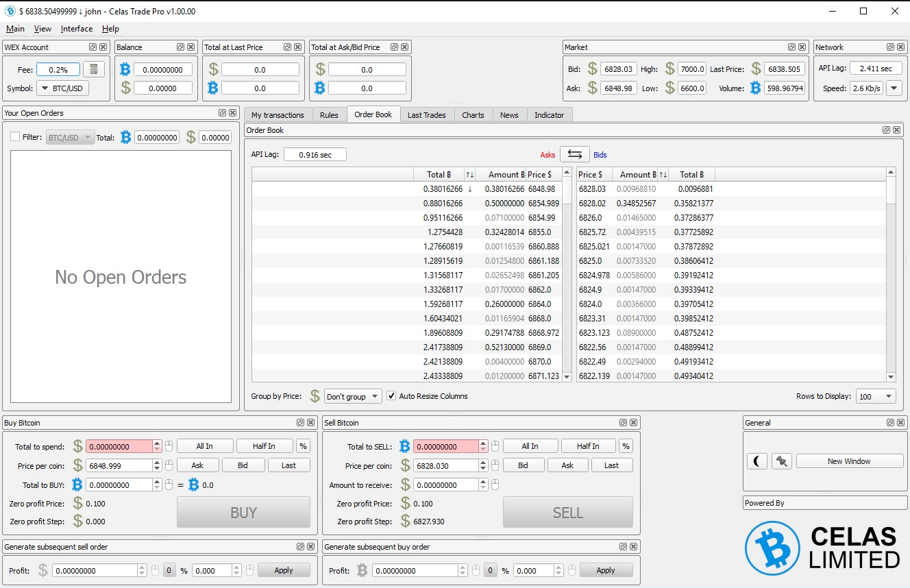Close the Network panel
The image size is (910, 588).
click(900, 47)
